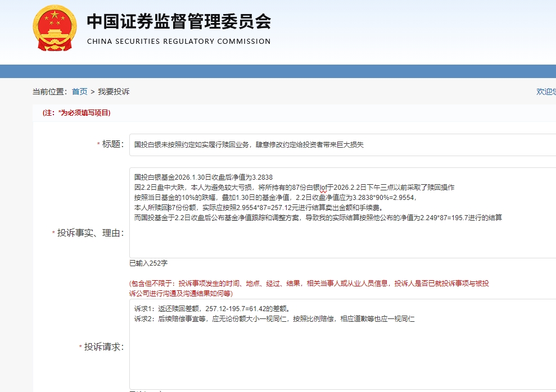Click the 当前位置 label
The height and width of the screenshot is (392, 556).
[49, 92]
